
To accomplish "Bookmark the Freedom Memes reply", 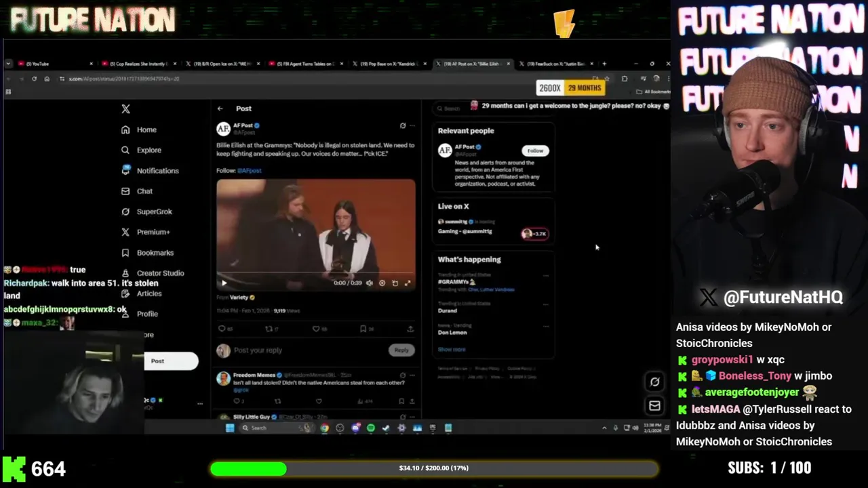I will pos(401,401).
